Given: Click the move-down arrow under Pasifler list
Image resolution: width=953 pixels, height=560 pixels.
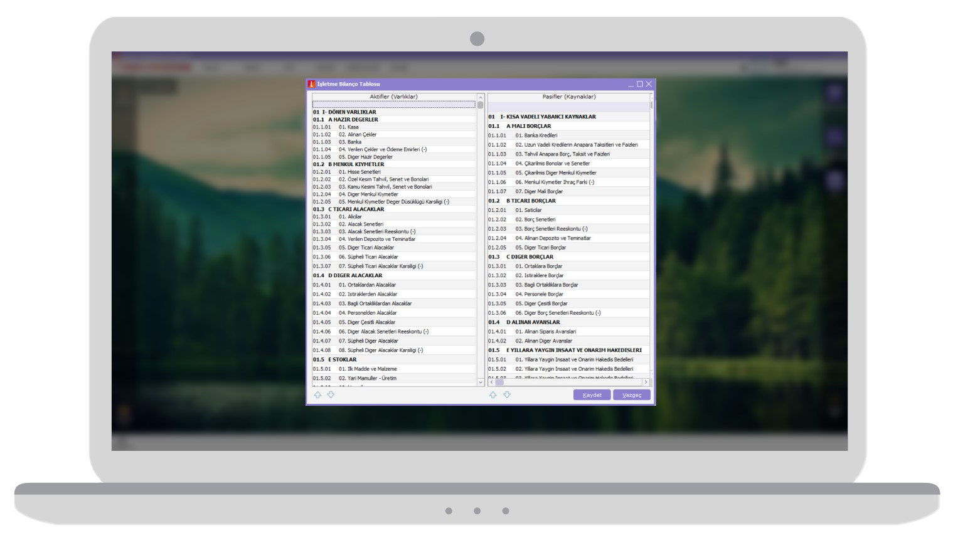Looking at the screenshot, I should (507, 395).
